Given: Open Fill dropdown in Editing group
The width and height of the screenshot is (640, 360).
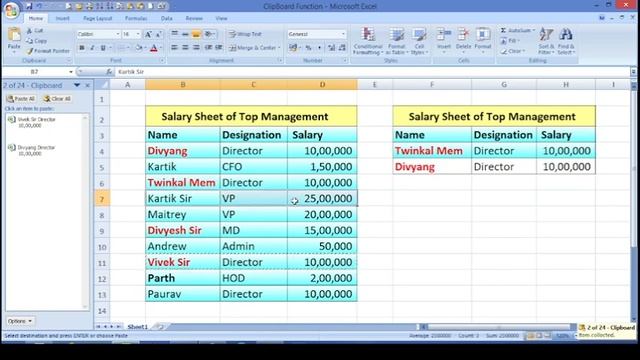Looking at the screenshot, I should 509,41.
